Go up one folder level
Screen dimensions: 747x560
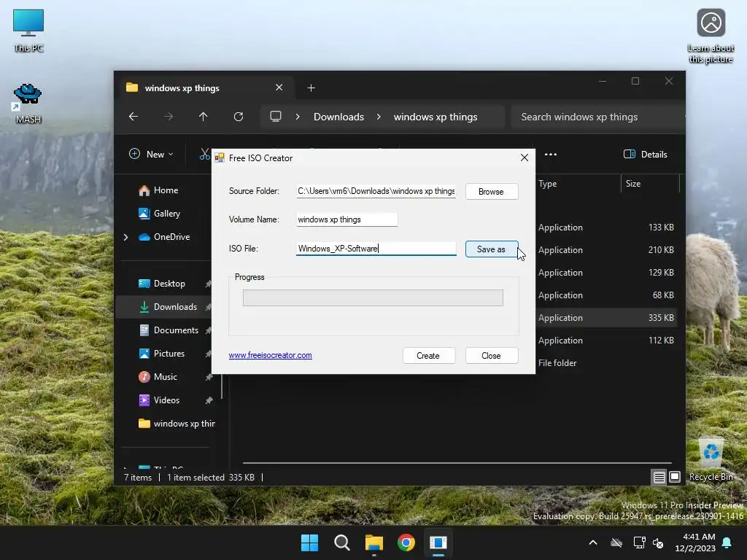click(203, 117)
